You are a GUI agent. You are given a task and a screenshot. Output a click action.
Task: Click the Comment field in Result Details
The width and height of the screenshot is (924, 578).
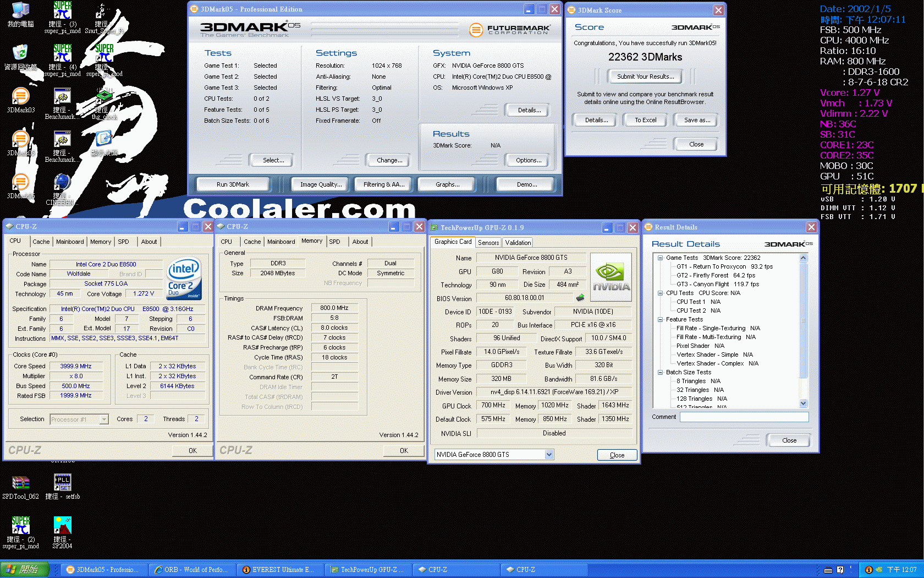744,417
